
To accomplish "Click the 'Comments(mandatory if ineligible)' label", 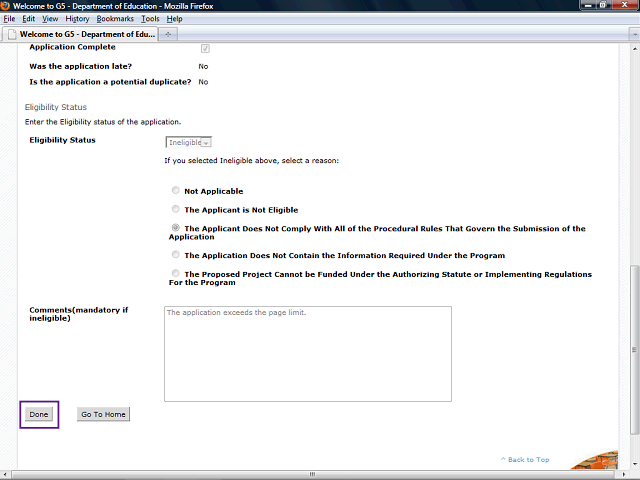I will point(78,314).
